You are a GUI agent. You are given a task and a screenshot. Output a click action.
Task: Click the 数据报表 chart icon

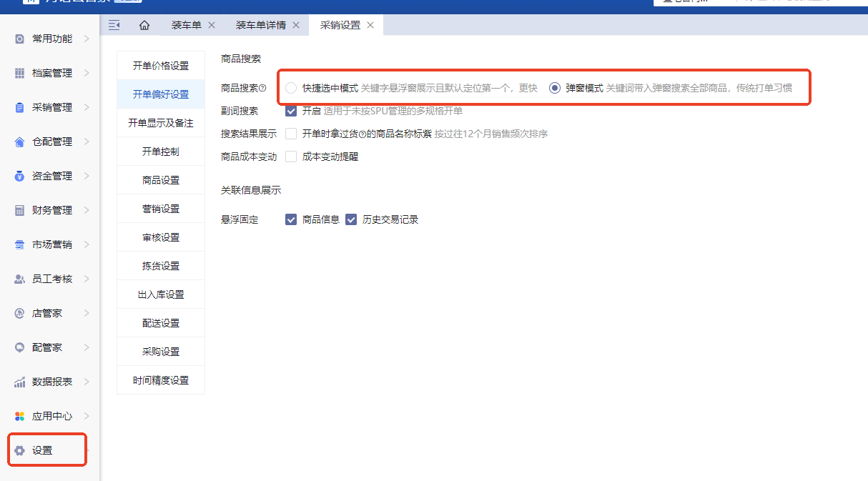19,382
